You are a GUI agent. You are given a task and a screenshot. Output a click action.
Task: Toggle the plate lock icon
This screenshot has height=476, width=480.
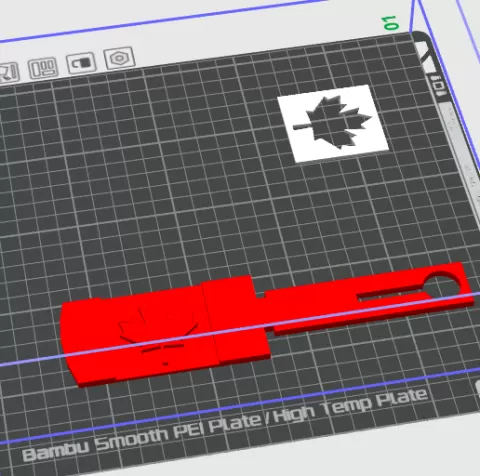(81, 63)
